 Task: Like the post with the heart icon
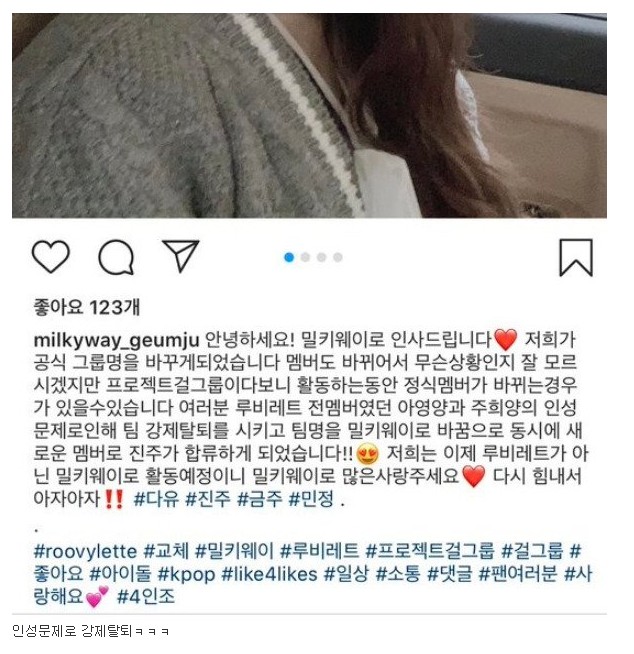(51, 257)
